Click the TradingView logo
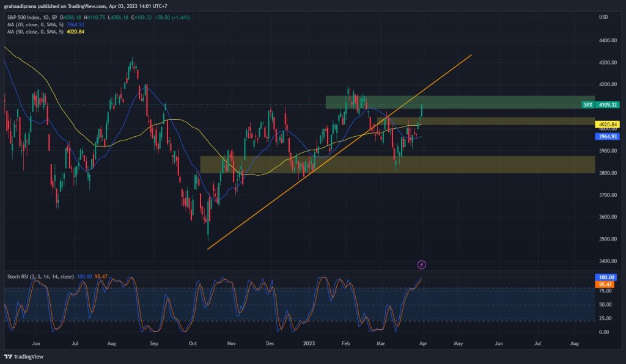This screenshot has width=626, height=364. tap(24, 357)
